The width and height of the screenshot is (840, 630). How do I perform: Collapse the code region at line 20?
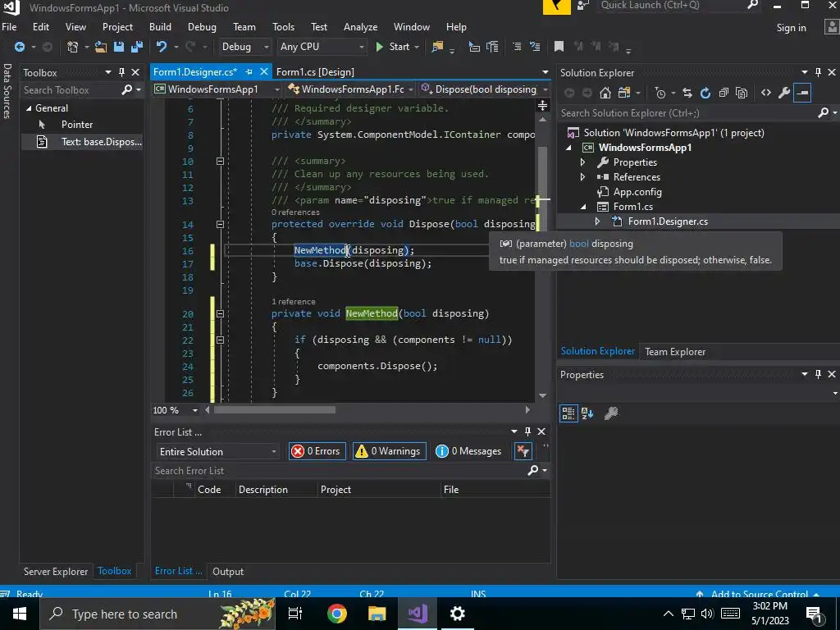[x=220, y=314]
